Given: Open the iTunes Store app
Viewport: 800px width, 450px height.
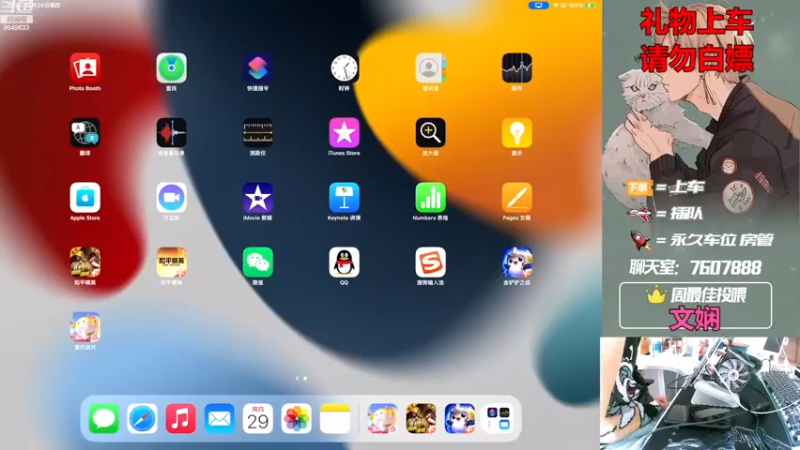Looking at the screenshot, I should (x=344, y=133).
